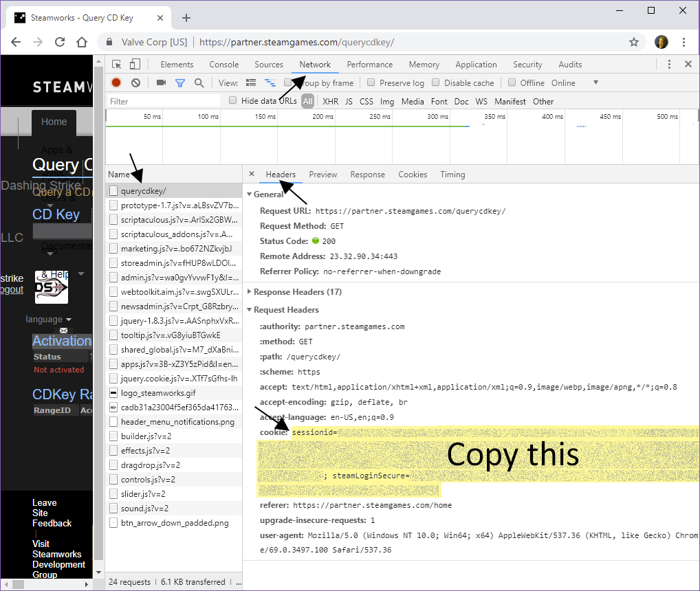Switch to the Console tab

[x=223, y=64]
